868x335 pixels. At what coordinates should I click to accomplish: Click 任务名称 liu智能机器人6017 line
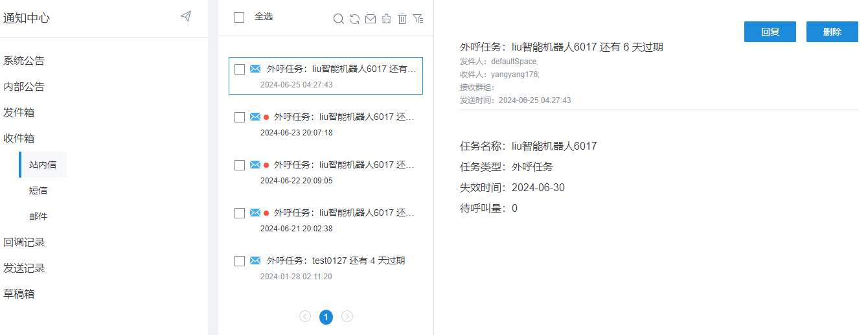coord(529,146)
